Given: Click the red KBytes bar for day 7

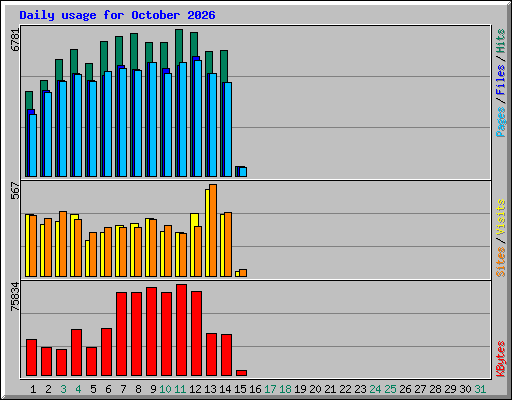Looking at the screenshot, I should click(121, 334).
